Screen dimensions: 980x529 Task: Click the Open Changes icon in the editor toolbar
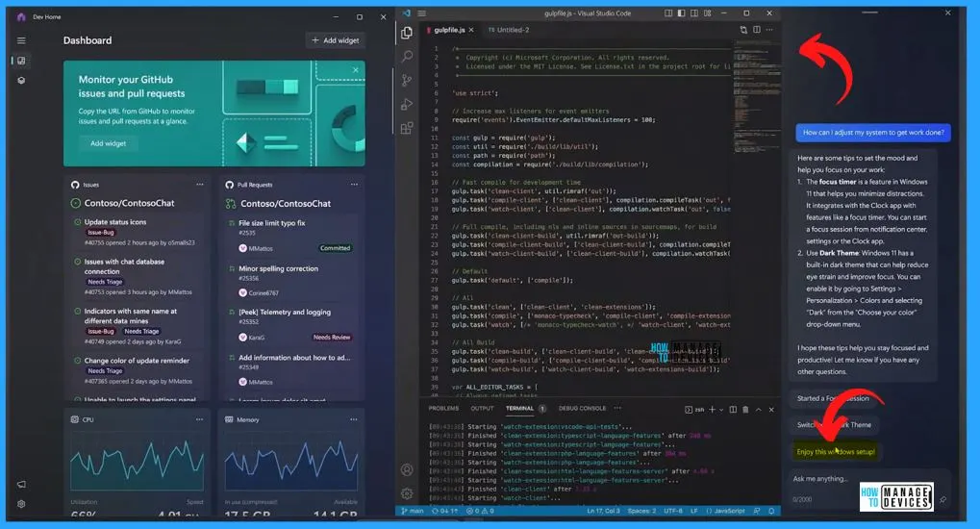click(x=743, y=30)
